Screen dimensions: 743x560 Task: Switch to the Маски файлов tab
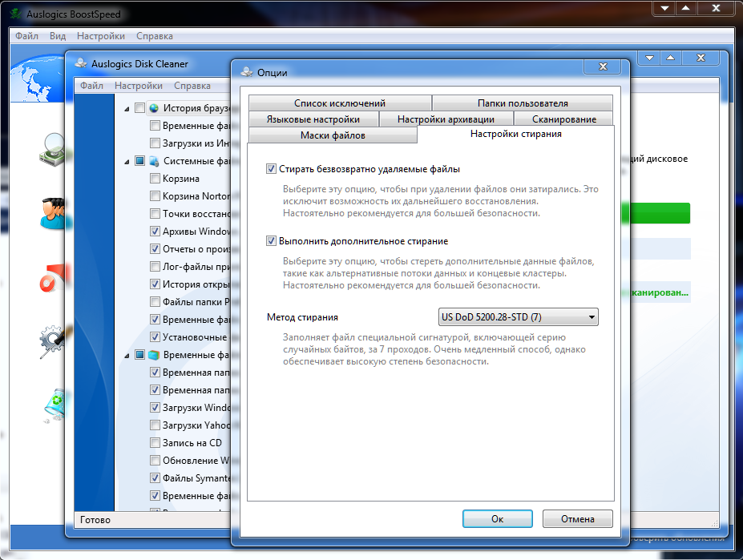pos(333,135)
